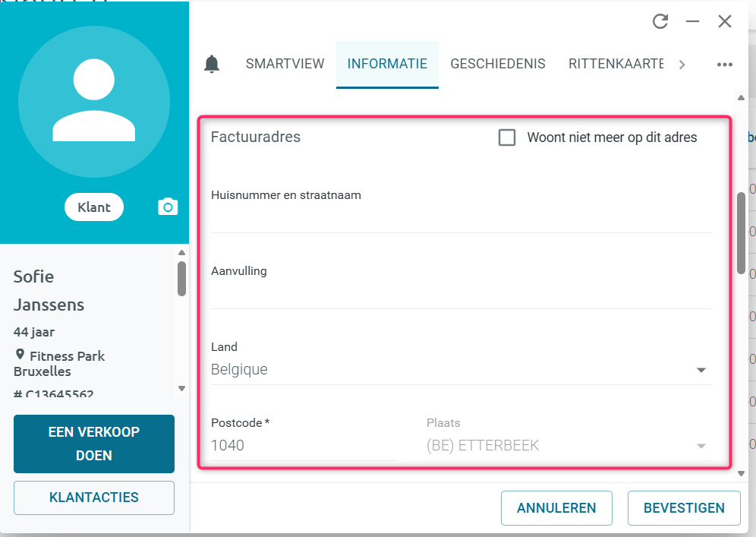Open the Land dropdown showing Belgique
Viewport: 756px width, 537px height.
(461, 370)
